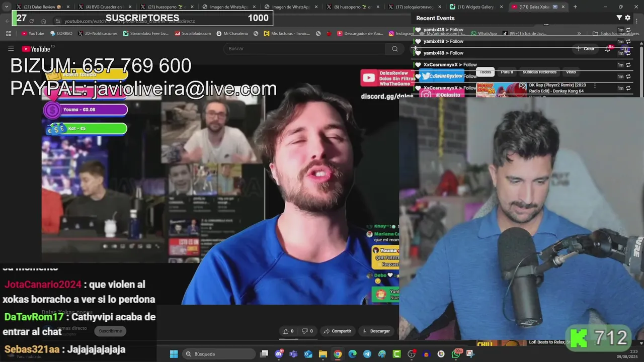Open Outlook from the taskbar
The image size is (644, 362).
308,354
